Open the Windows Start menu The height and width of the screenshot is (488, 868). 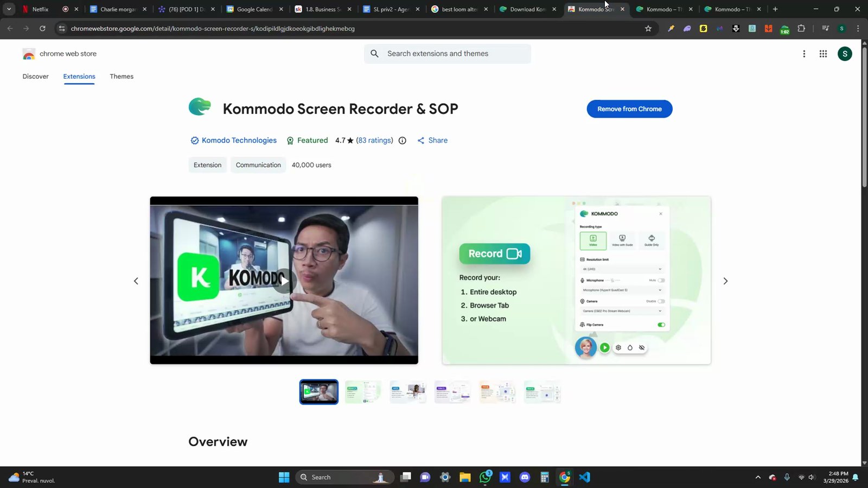pos(284,477)
